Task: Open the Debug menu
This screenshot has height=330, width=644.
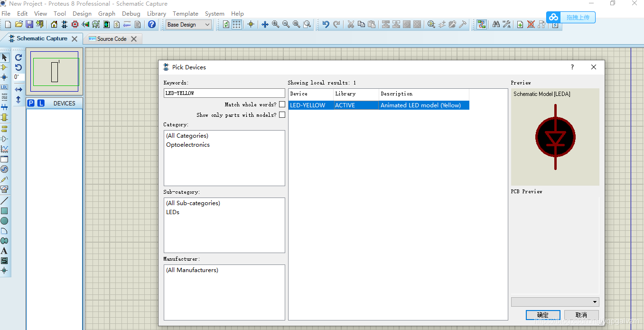Action: pyautogui.click(x=131, y=13)
